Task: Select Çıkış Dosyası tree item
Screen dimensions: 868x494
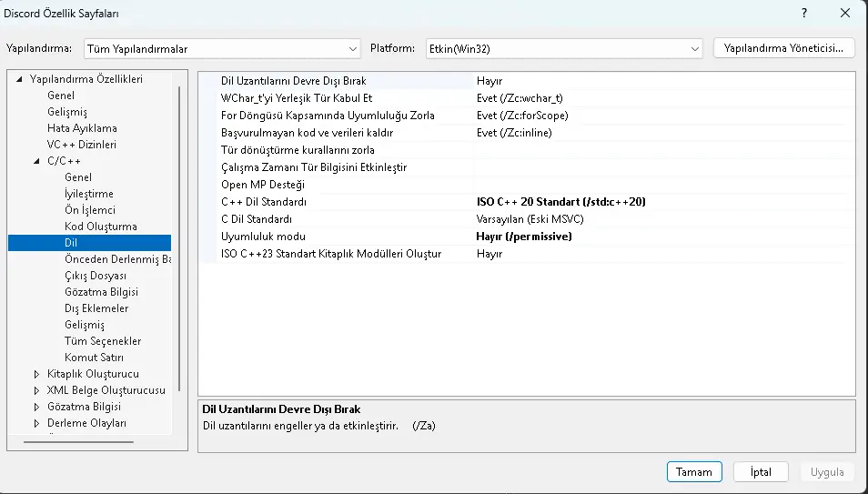Action: point(96,276)
